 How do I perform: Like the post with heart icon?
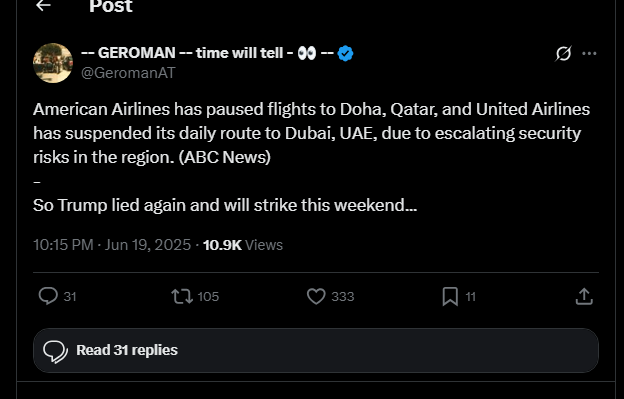coord(316,296)
